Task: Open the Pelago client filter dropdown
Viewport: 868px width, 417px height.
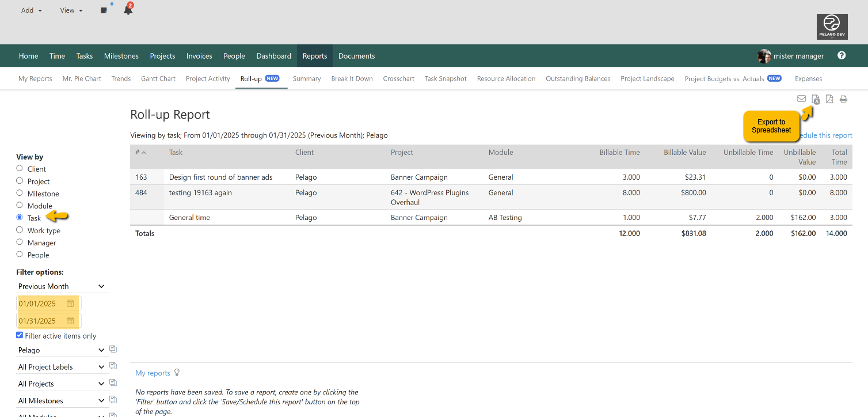Action: coord(61,350)
